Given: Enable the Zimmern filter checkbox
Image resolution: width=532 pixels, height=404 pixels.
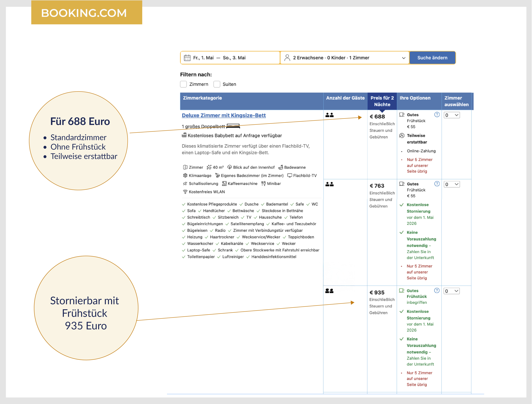Looking at the screenshot, I should pyautogui.click(x=183, y=84).
